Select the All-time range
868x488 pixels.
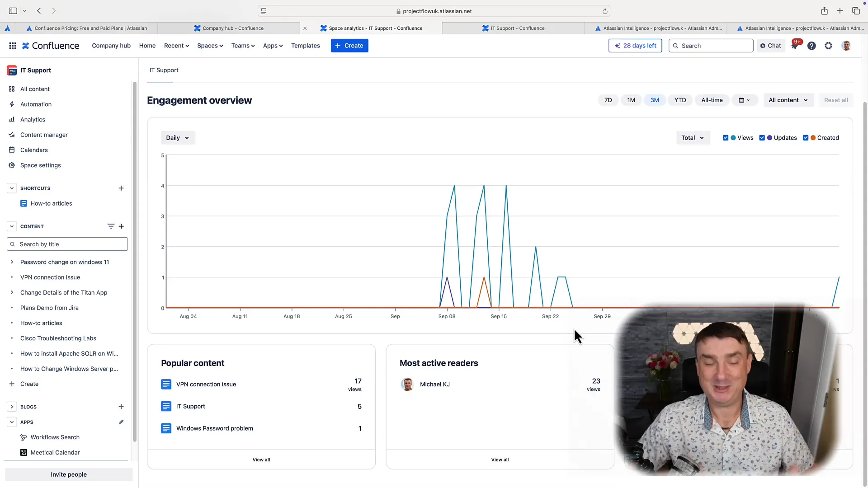coord(712,100)
